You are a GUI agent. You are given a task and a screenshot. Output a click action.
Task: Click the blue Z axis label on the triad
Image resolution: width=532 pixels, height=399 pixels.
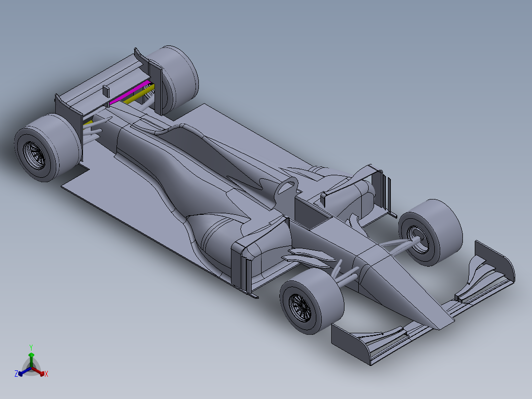pos(16,373)
